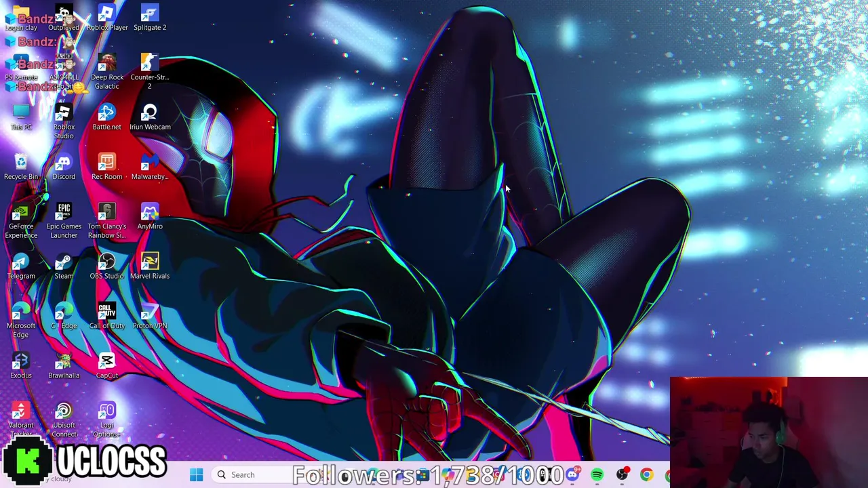Screen dimensions: 868x488
Task: Start Iriun Webcam from desktop
Action: click(x=150, y=118)
